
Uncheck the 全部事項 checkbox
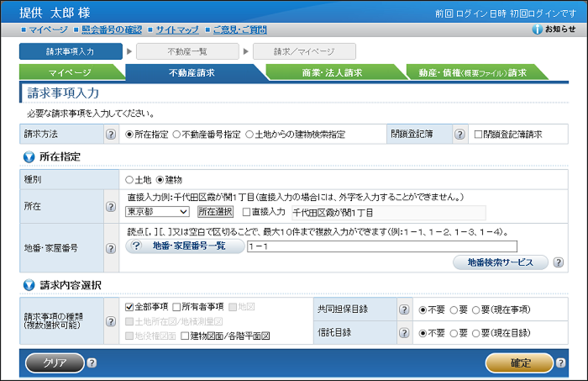[x=129, y=307]
